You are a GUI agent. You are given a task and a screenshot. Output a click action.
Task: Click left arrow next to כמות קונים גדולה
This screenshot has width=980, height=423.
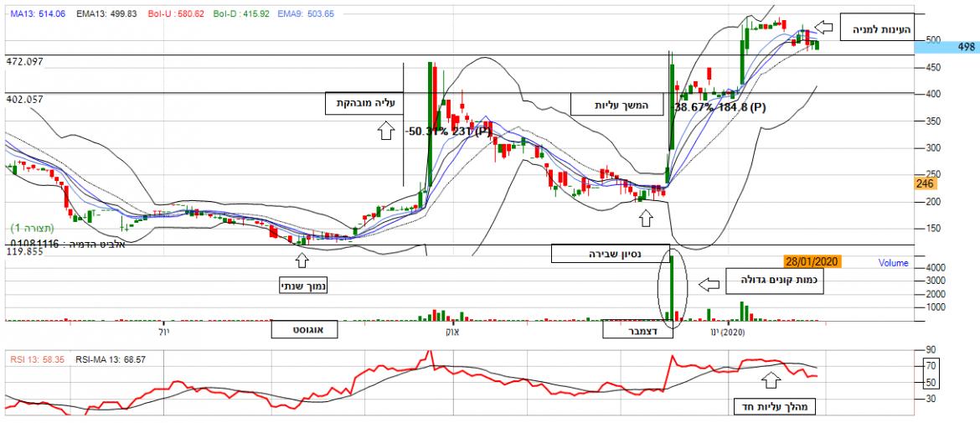tap(709, 284)
